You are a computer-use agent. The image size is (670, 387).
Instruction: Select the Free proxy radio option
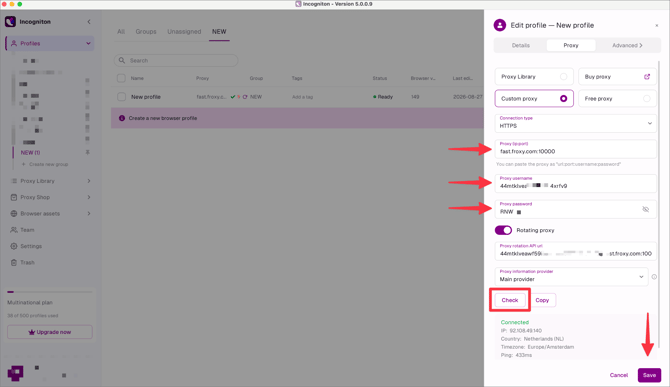click(x=647, y=99)
